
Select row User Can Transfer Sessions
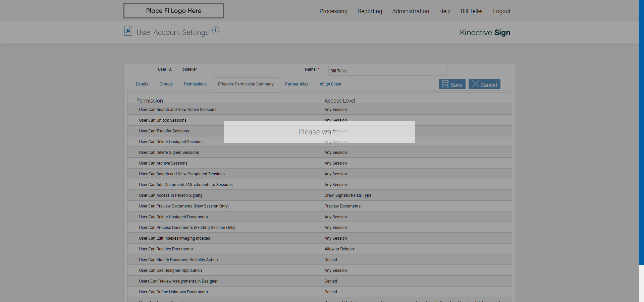(x=320, y=131)
